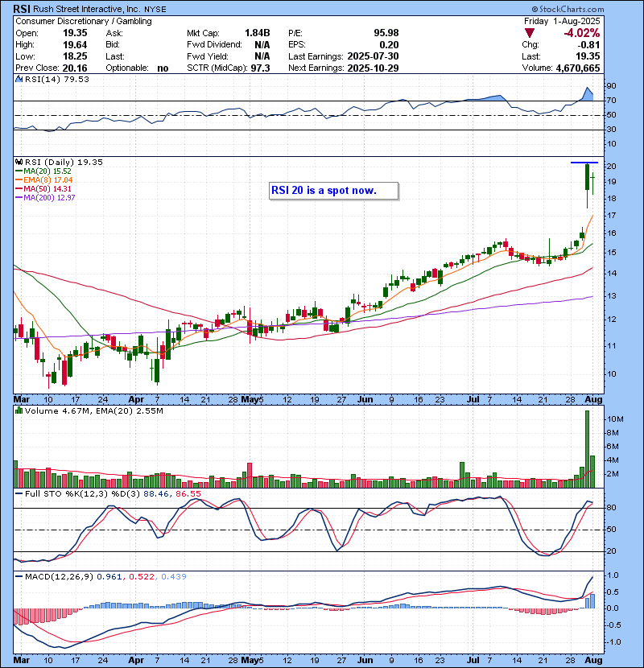Click the High value 19.64

point(75,45)
